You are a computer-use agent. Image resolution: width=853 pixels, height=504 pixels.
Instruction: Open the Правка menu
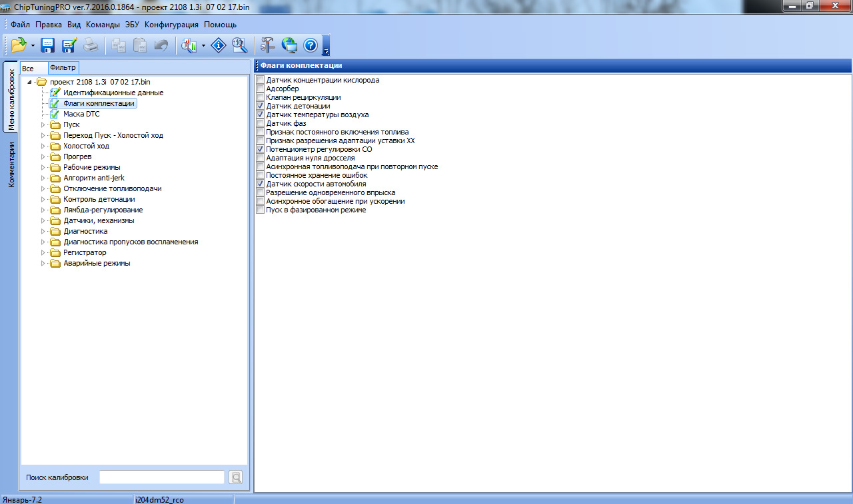(49, 25)
